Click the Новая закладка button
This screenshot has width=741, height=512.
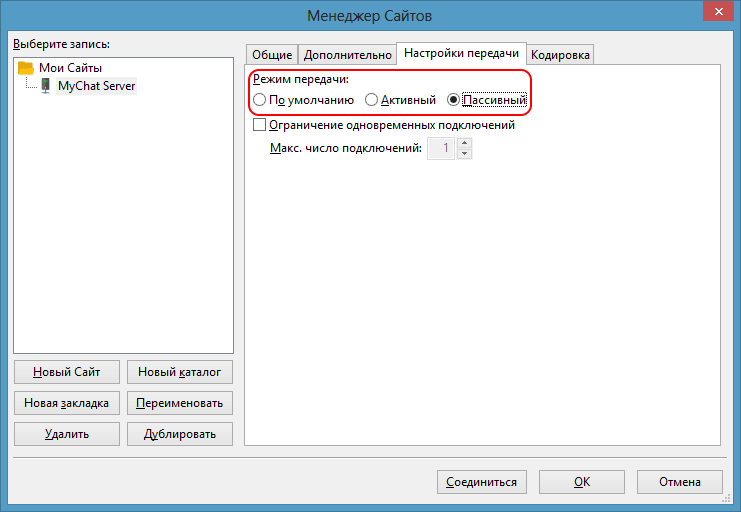pyautogui.click(x=67, y=403)
